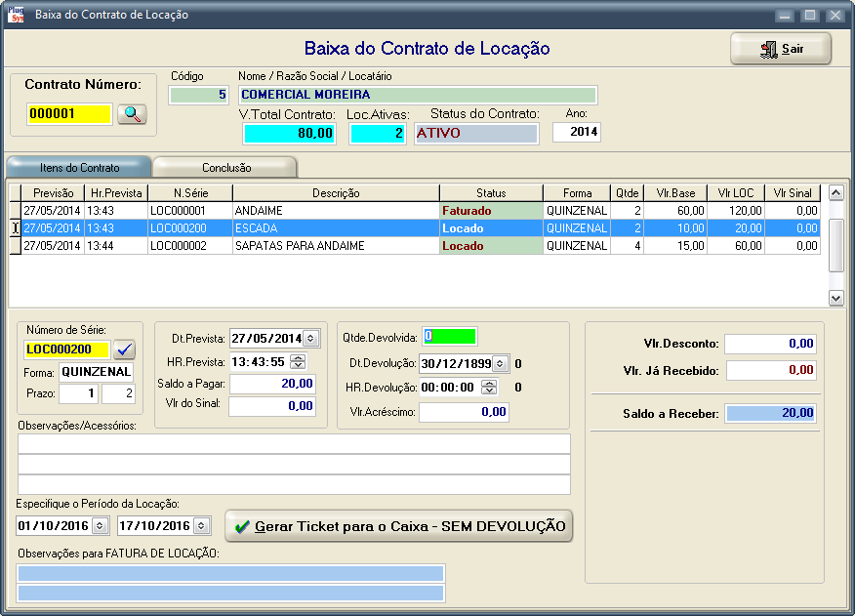Click the Vlr do Sinal field
The image size is (855, 616).
click(x=272, y=406)
